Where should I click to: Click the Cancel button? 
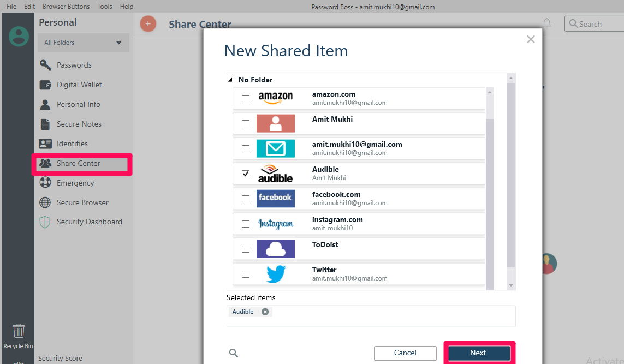[x=405, y=353]
